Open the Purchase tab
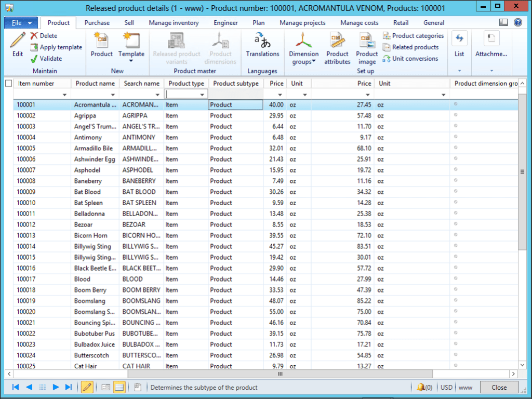 [96, 23]
